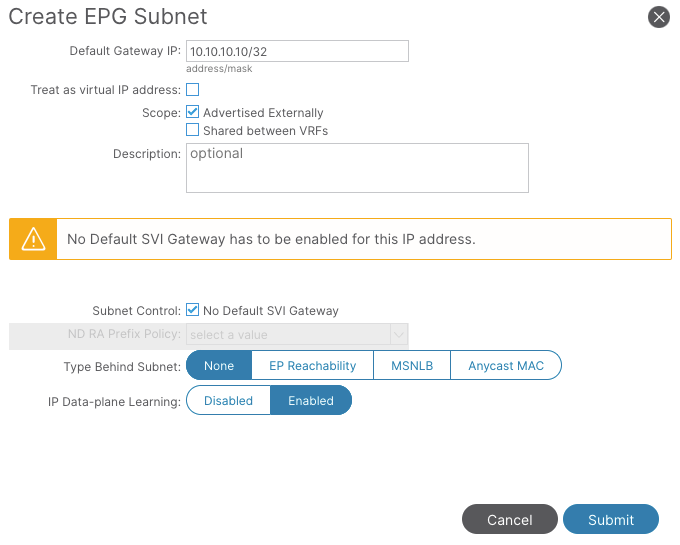Close the Create EPG Subnet dialog
The height and width of the screenshot is (545, 680).
[x=659, y=17]
